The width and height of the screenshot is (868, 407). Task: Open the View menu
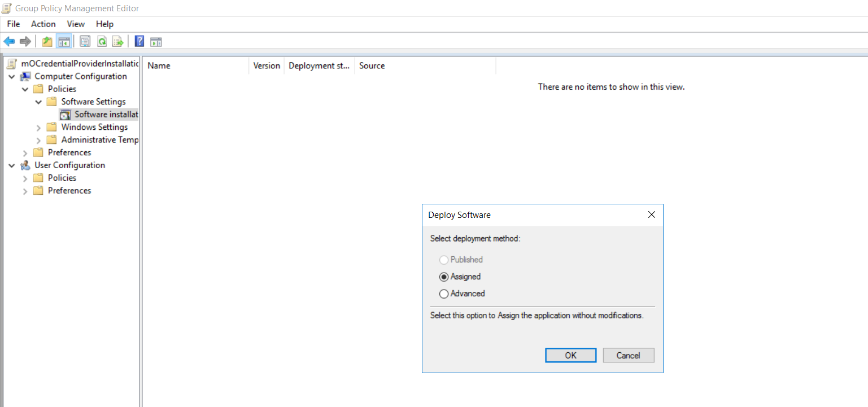76,24
